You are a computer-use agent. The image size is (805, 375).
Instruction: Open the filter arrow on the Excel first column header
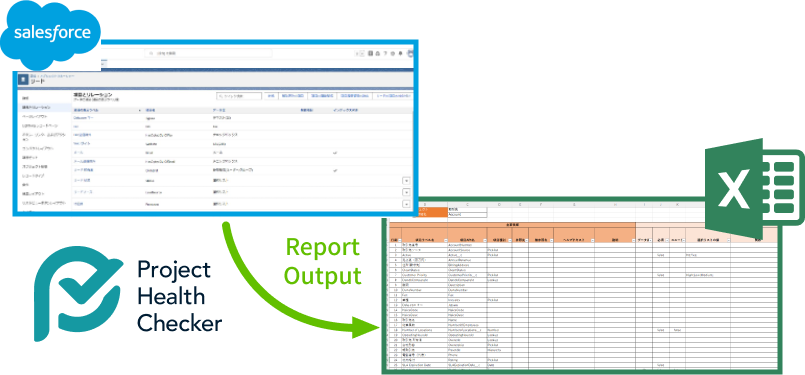(x=400, y=240)
